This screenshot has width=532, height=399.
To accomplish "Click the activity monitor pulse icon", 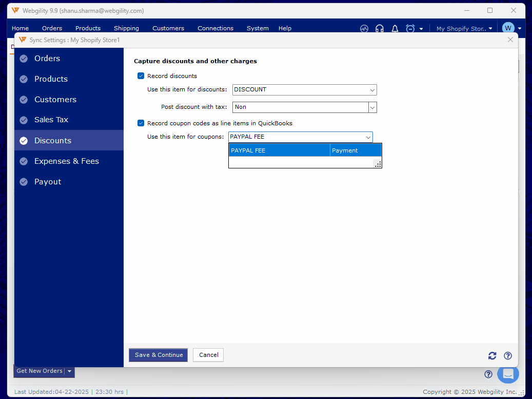I will (364, 29).
